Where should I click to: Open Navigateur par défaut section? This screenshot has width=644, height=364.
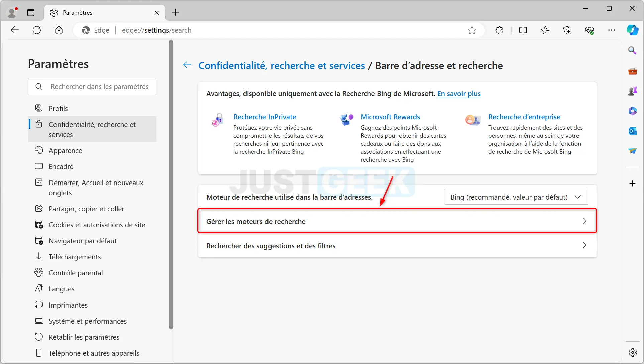tap(92, 241)
